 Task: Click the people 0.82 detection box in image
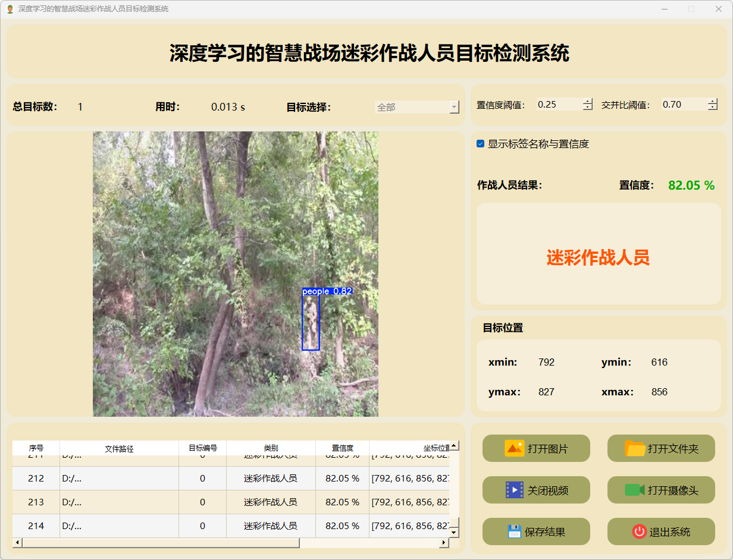click(311, 322)
